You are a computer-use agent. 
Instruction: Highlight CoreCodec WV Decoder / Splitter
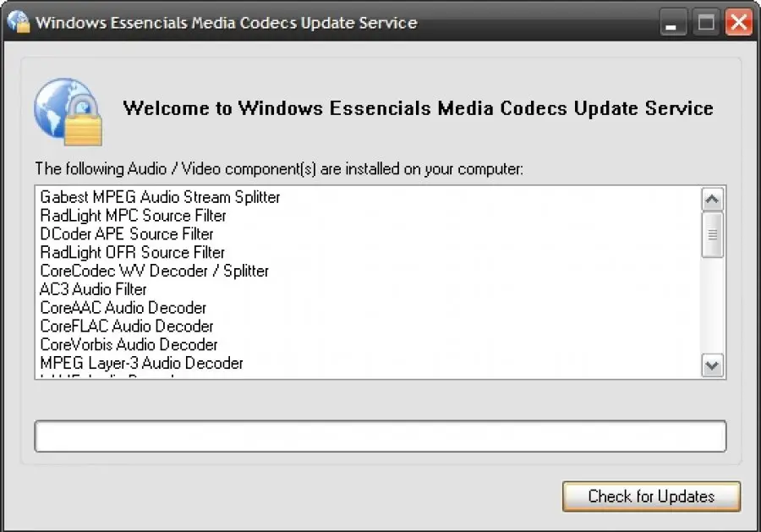coord(154,271)
